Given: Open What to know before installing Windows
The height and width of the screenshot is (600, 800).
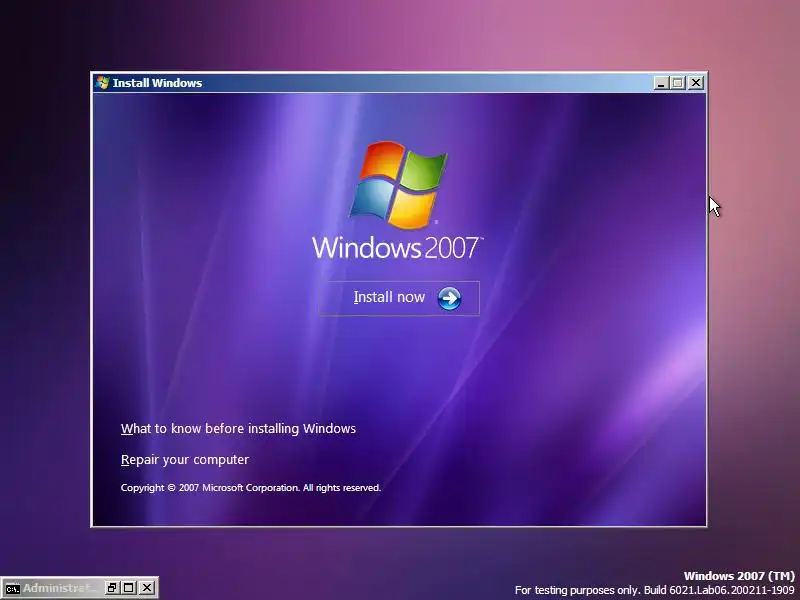Looking at the screenshot, I should pos(238,429).
